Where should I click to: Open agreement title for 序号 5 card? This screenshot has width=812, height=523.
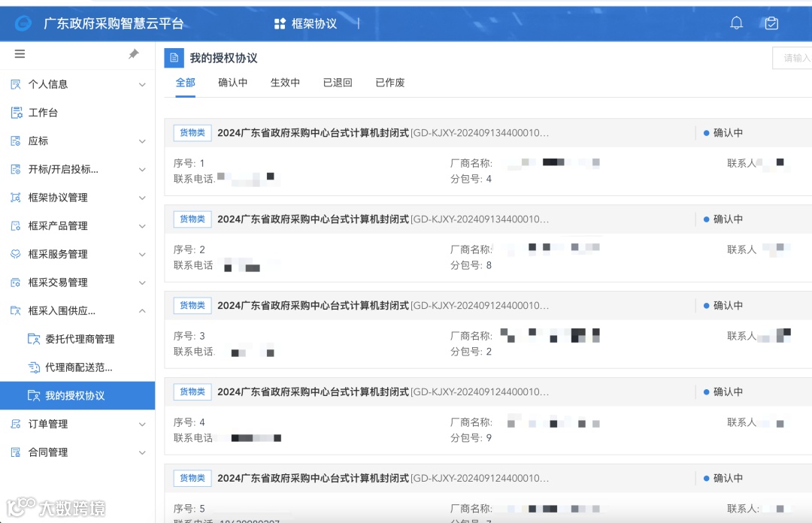[383, 478]
